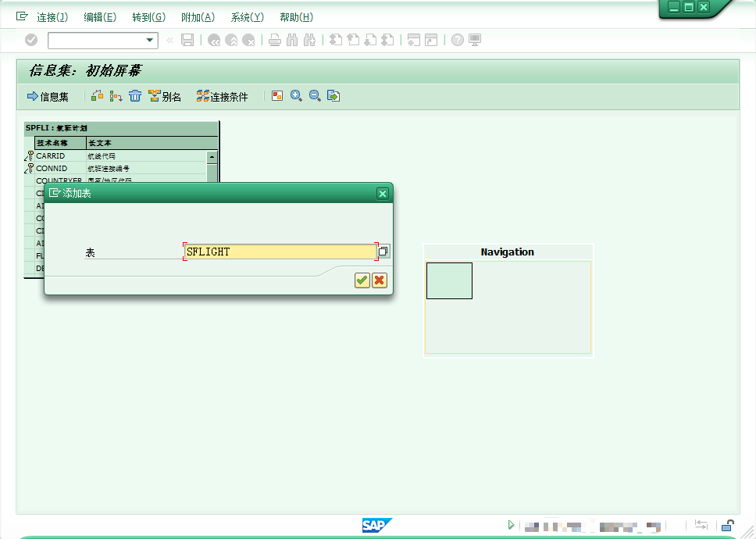Click the Previous Page icon
This screenshot has height=539, width=756.
click(353, 40)
